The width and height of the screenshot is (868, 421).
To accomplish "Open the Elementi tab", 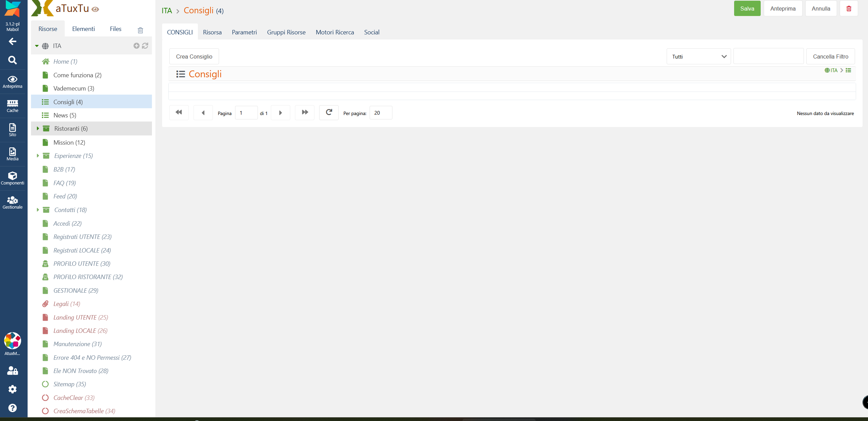I will point(83,29).
